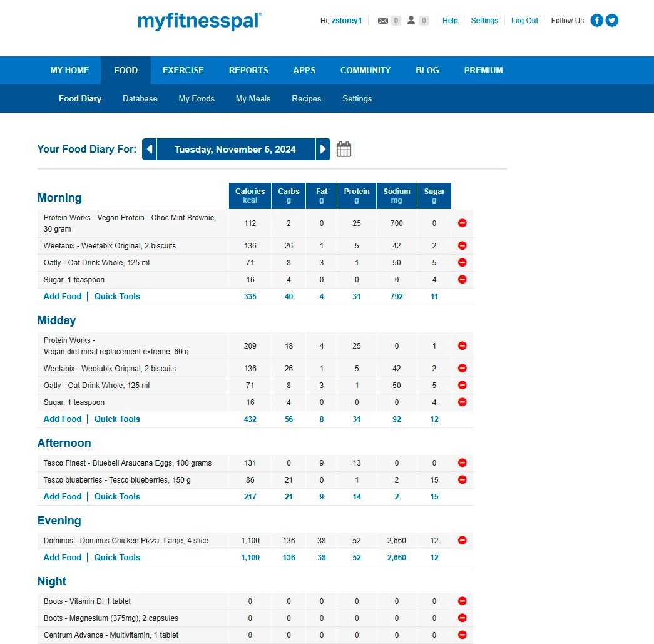Open Quick Tools for Afternoon
Screen dimensions: 654x644
117,496
